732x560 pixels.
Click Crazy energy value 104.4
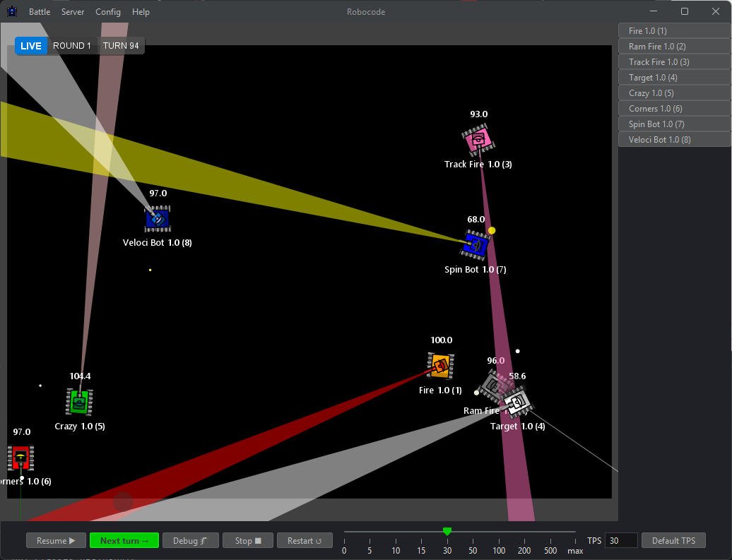(81, 376)
